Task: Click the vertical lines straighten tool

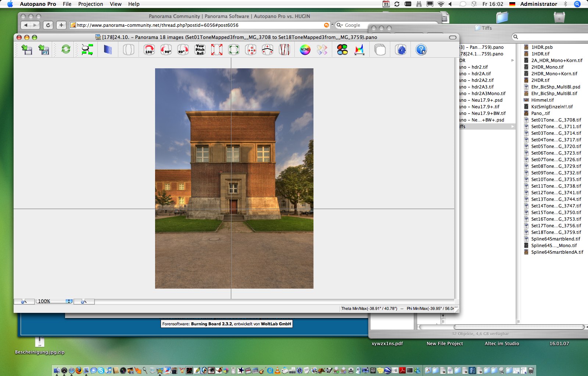Action: (284, 50)
